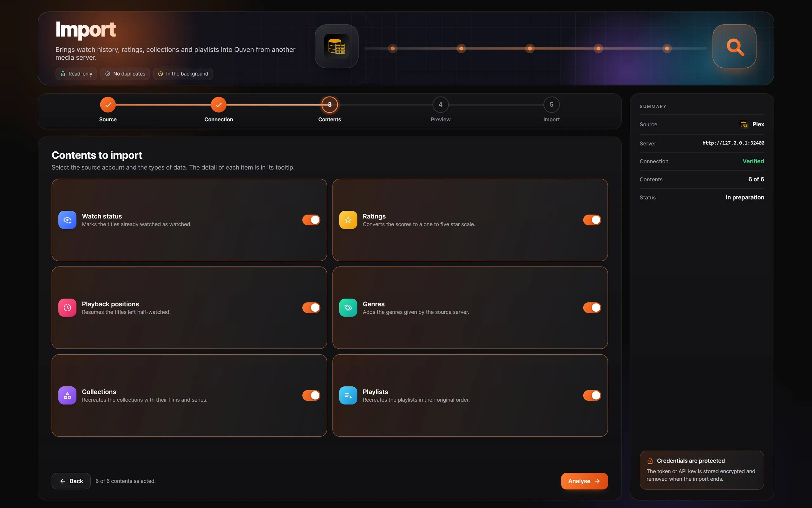Click the lock icon in Read-only badge

click(x=63, y=74)
